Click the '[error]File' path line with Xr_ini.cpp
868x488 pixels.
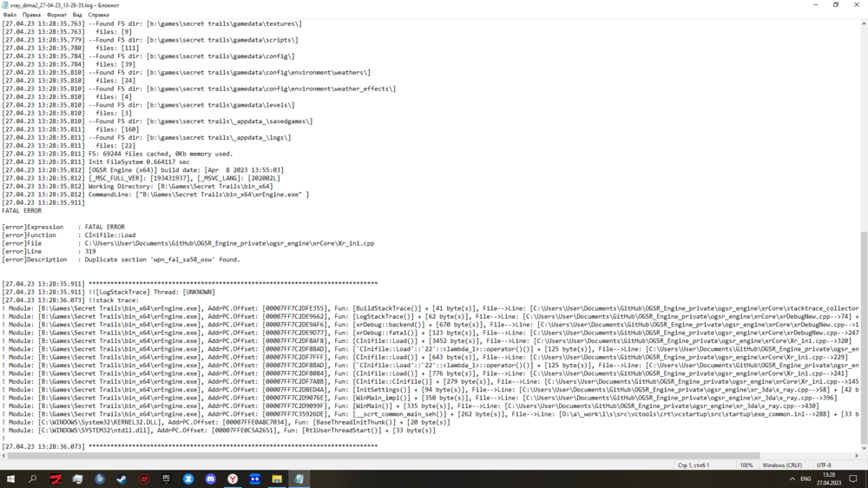click(188, 243)
